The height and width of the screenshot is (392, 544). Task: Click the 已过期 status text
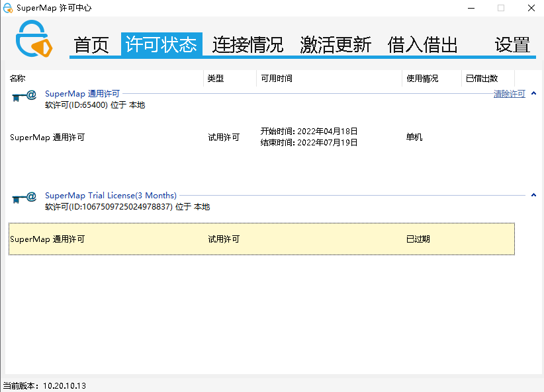point(418,239)
